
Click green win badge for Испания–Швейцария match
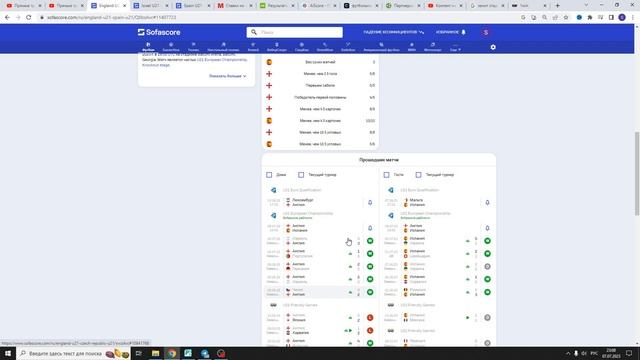[487, 253]
